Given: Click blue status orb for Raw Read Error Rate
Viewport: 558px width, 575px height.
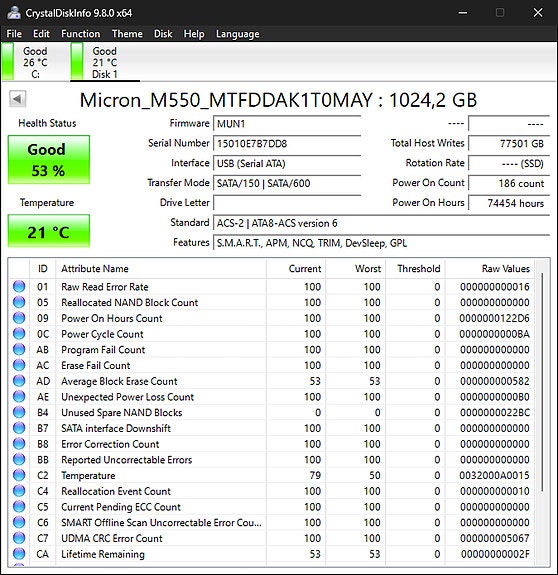Looking at the screenshot, I should 19,286.
